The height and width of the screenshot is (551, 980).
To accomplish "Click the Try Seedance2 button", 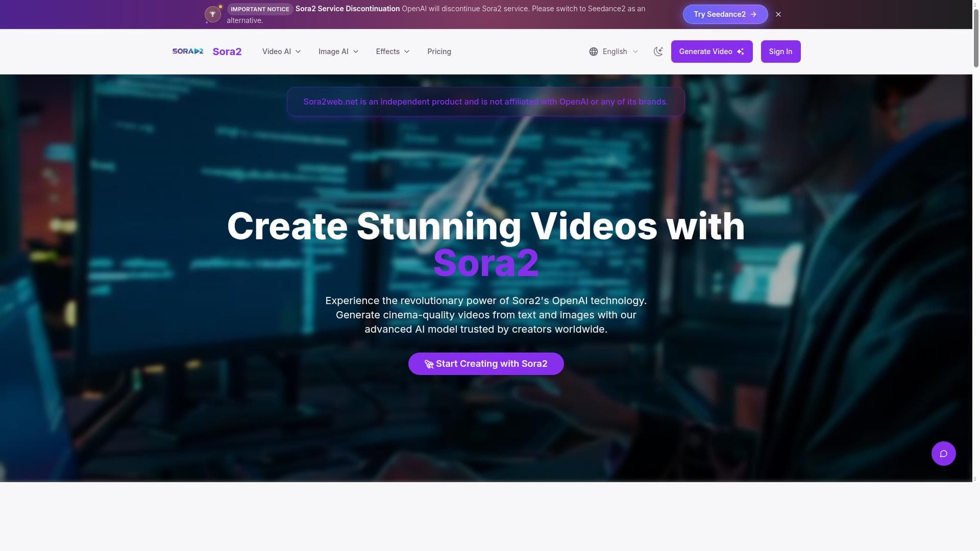I will [x=725, y=14].
